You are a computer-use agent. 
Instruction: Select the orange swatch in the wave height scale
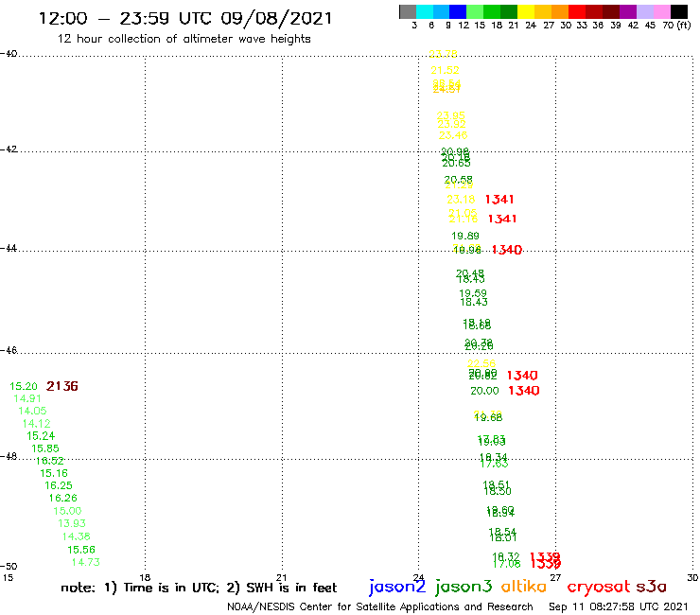pos(560,11)
